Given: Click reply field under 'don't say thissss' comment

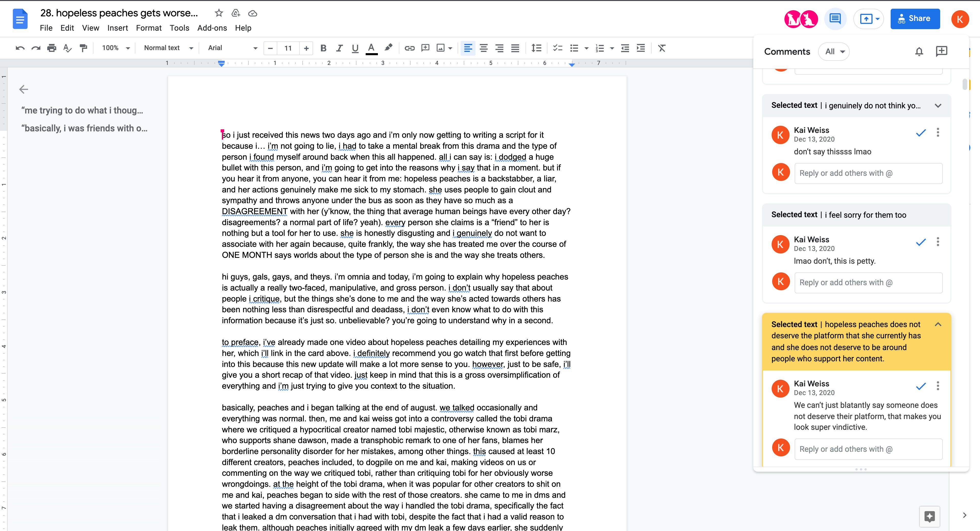Looking at the screenshot, I should (868, 173).
